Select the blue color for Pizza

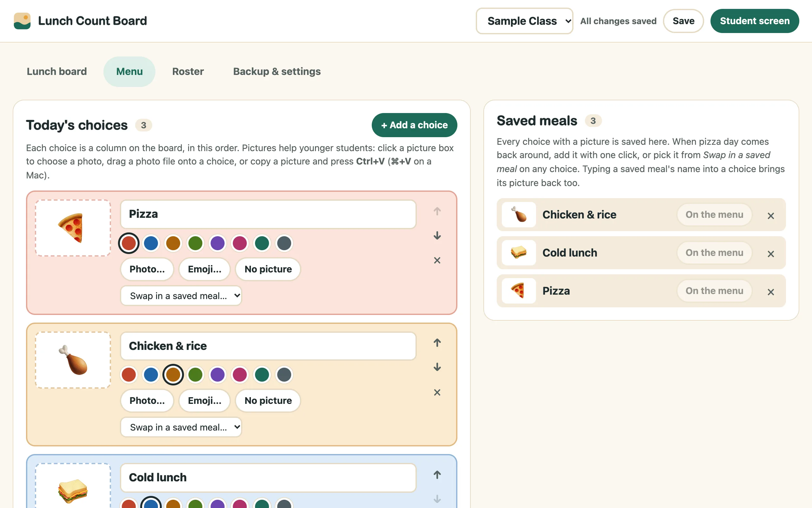pyautogui.click(x=151, y=243)
